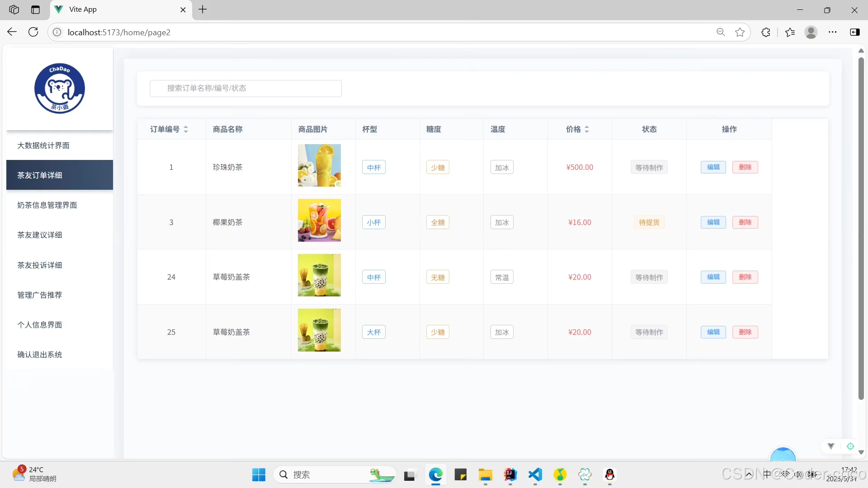
Task: Click the zoom magnifier in address bar
Action: click(721, 32)
